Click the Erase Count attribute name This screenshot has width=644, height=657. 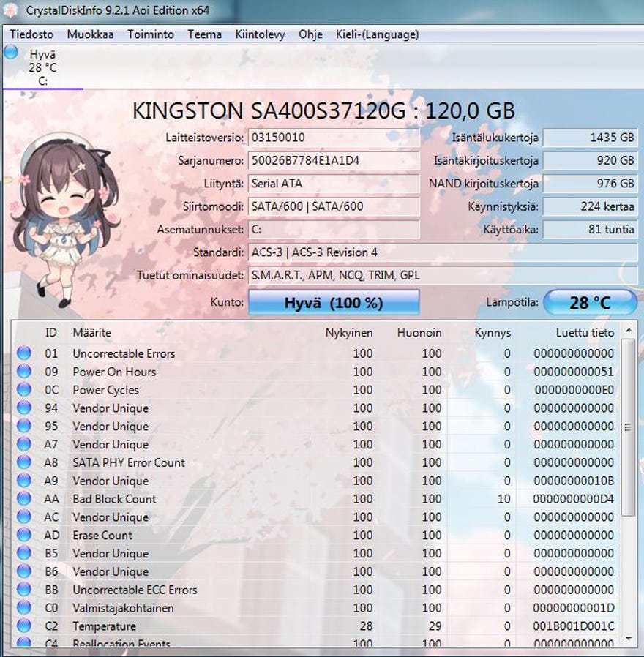point(102,535)
